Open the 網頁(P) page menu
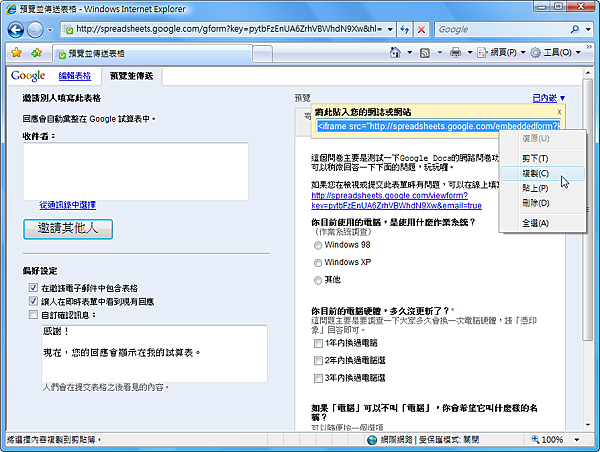 pyautogui.click(x=502, y=52)
